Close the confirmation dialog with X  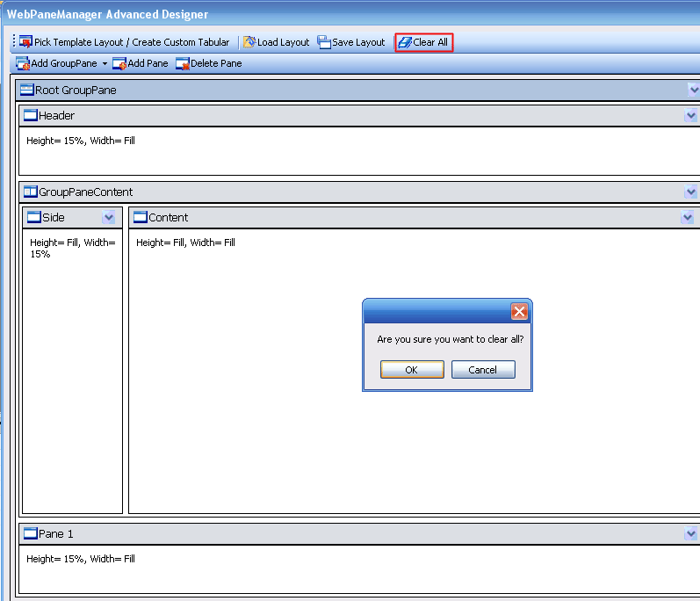[x=519, y=312]
